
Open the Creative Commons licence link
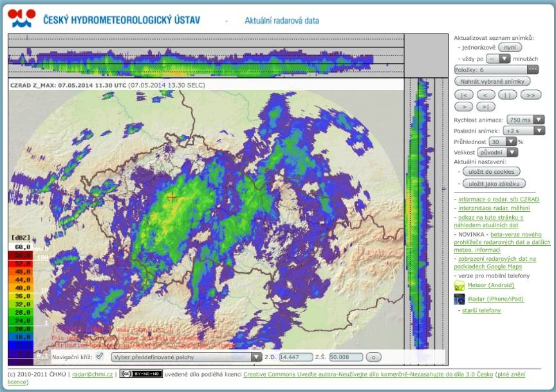(x=368, y=374)
